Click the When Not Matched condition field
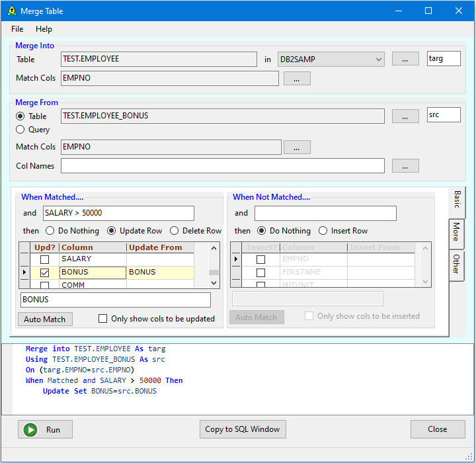 [325, 213]
